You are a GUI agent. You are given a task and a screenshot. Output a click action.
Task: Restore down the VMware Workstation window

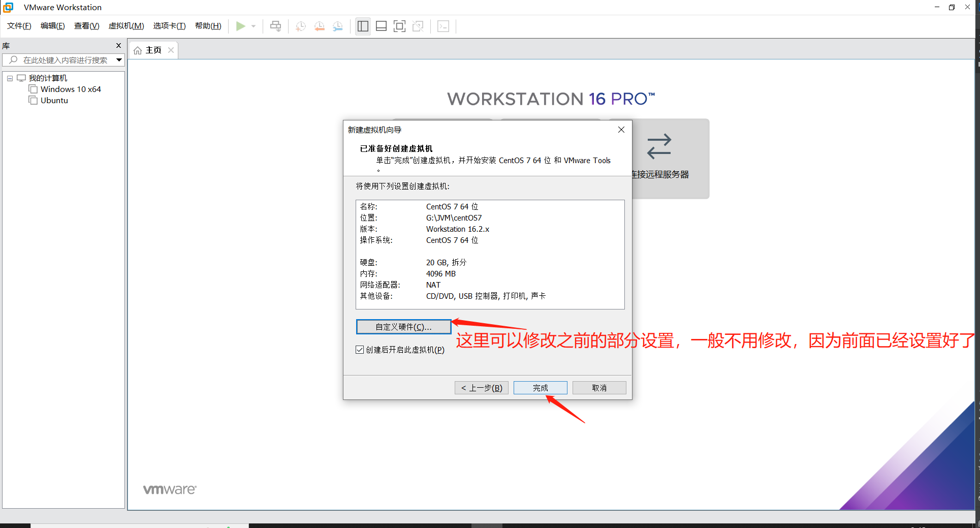952,7
